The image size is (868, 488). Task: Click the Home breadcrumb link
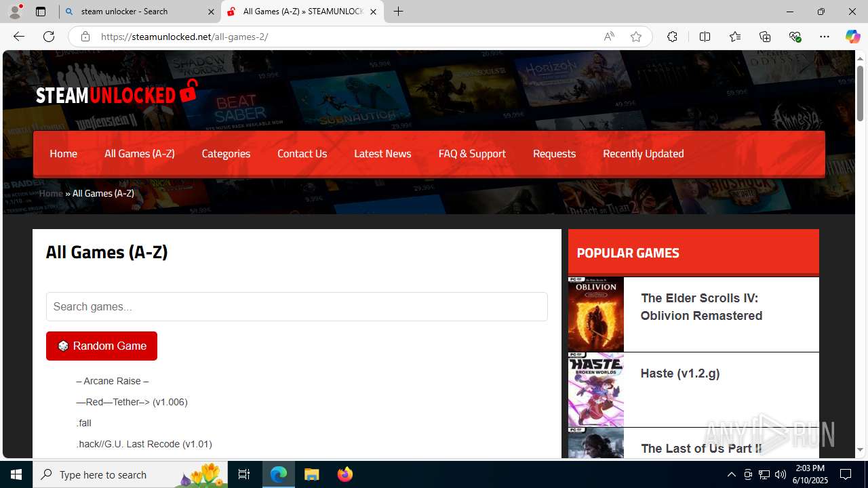[51, 193]
